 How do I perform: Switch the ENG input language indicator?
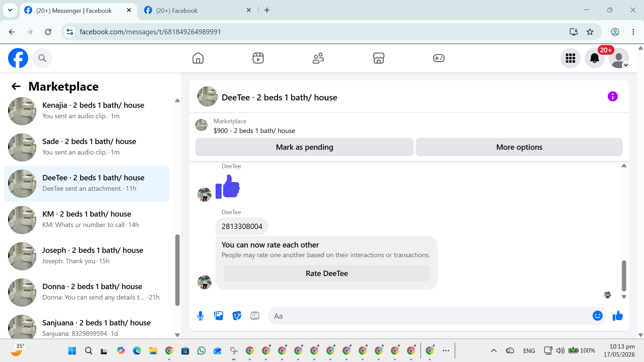[529, 351]
